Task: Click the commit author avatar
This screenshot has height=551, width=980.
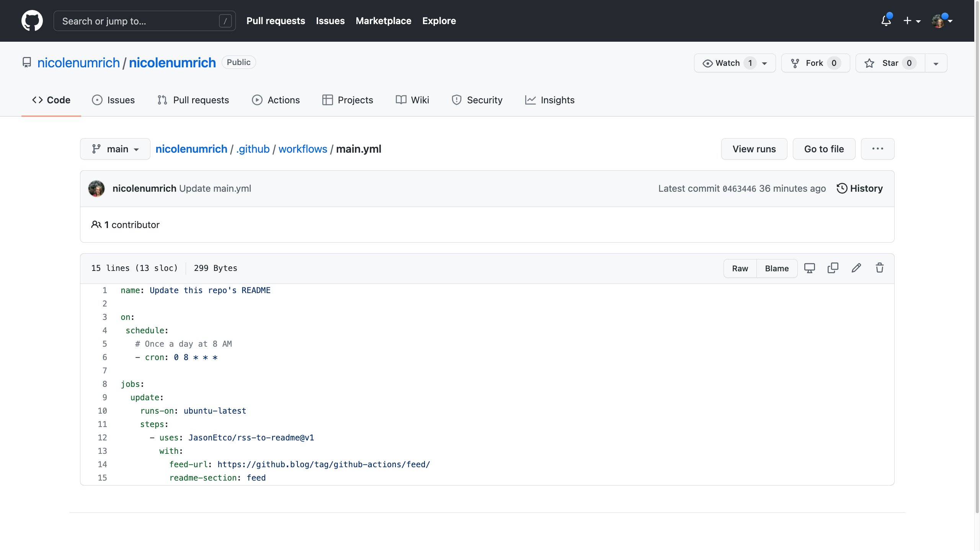Action: [x=96, y=189]
